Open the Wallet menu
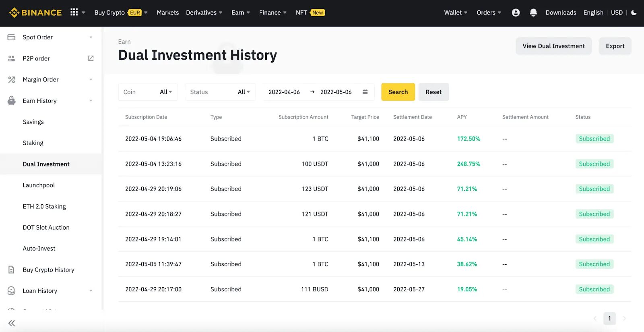 click(x=456, y=12)
